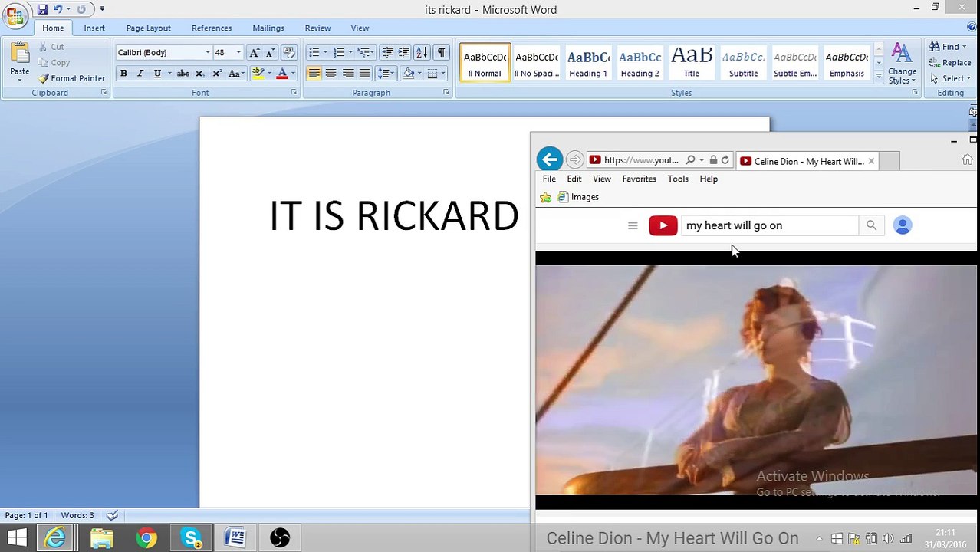Align text right
Viewport: 980px width, 552px height.
pos(347,74)
